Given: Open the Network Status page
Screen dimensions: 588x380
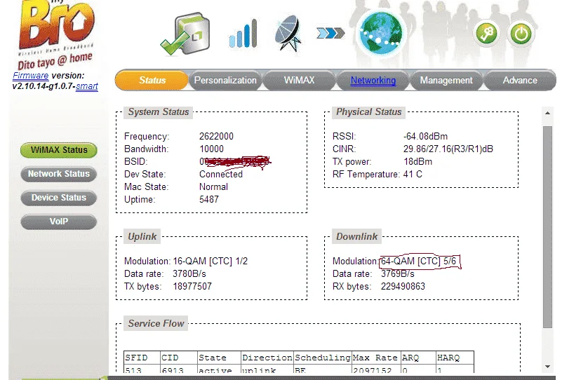Looking at the screenshot, I should pos(59,174).
